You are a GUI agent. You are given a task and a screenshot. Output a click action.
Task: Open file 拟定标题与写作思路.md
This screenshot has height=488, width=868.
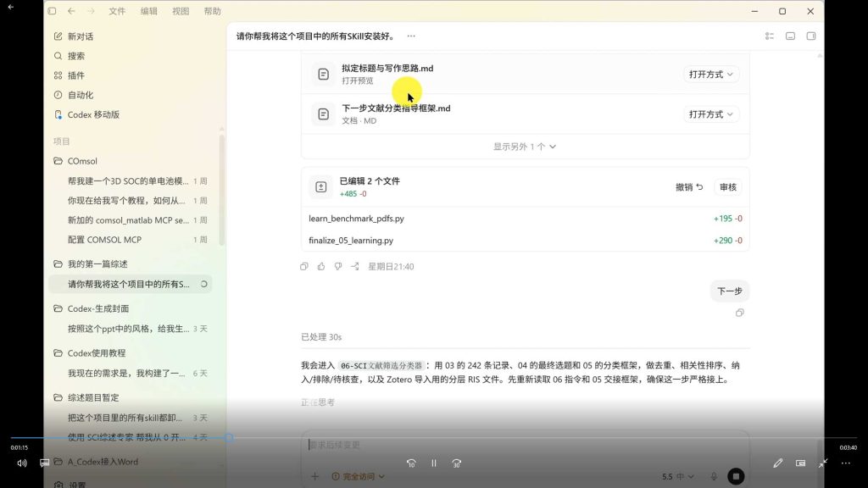[x=387, y=69]
